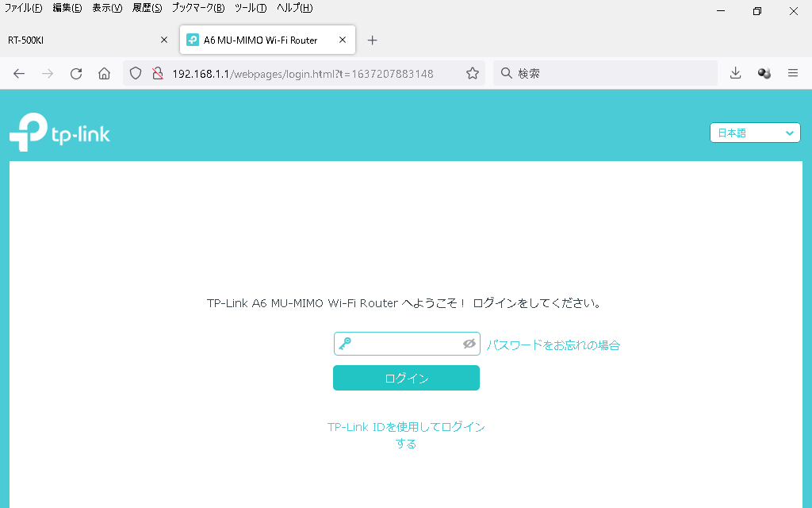This screenshot has width=812, height=508.
Task: Open the Firefox hamburger menu
Action: click(x=792, y=74)
